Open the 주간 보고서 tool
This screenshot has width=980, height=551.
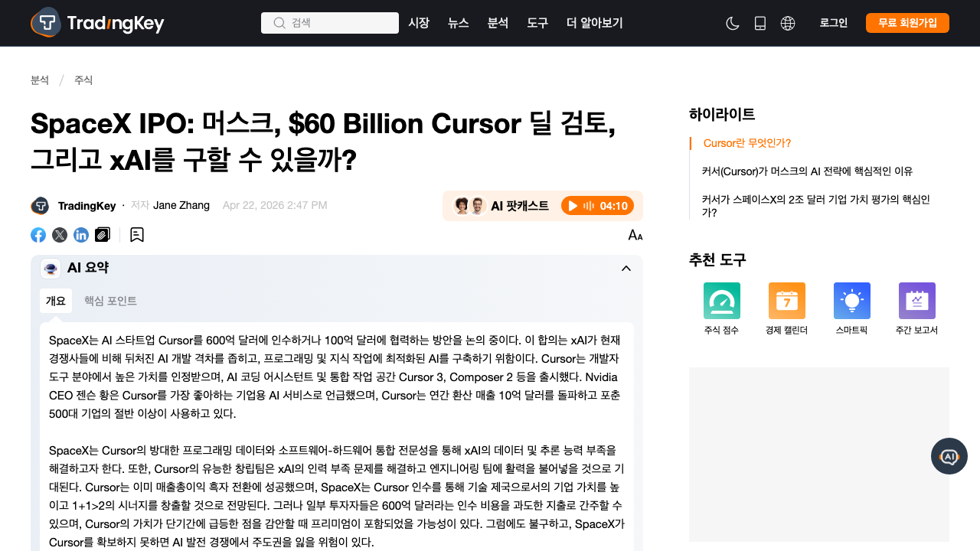(916, 309)
